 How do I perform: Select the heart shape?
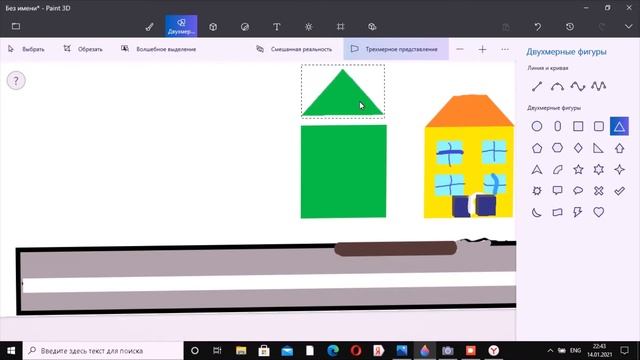pos(599,212)
